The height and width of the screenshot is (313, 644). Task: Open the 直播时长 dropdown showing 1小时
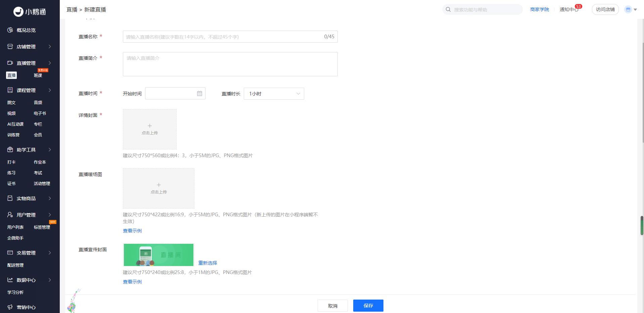point(274,94)
